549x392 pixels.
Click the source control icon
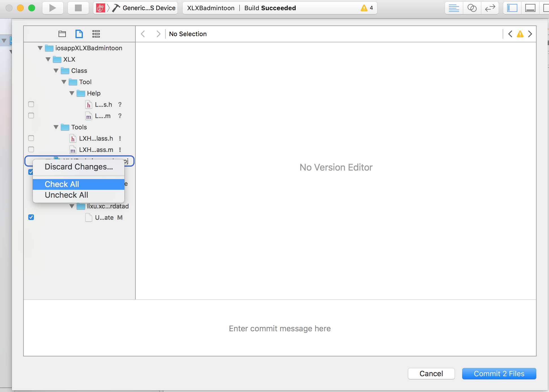pos(490,8)
